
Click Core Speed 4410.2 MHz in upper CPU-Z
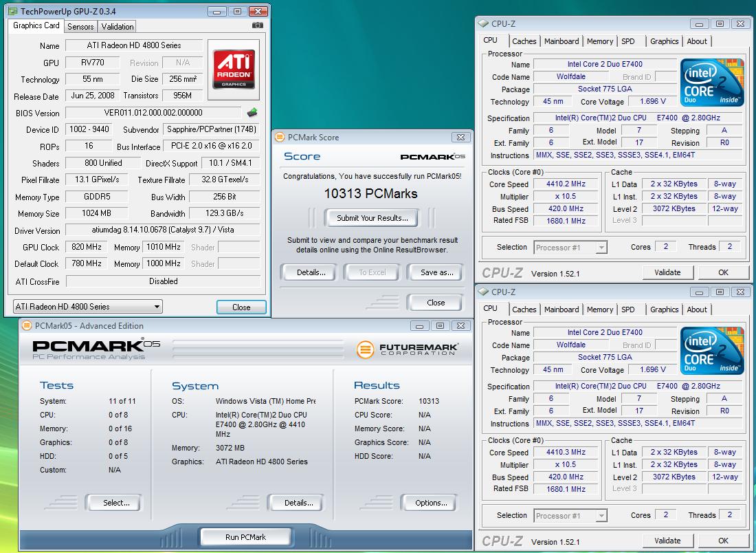tap(566, 184)
